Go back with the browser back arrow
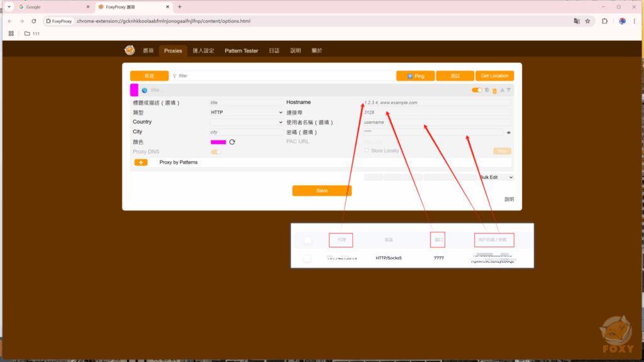Screen dimensions: 644x362 pos(10,21)
